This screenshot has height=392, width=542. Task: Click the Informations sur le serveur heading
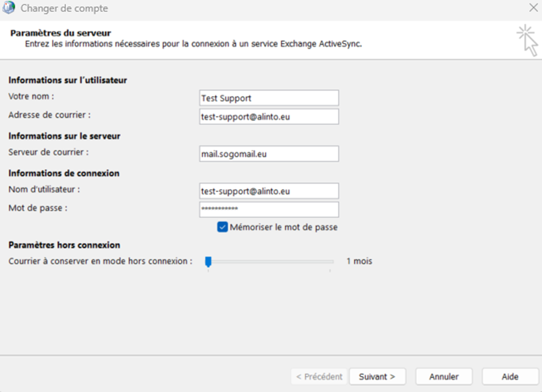click(x=65, y=136)
